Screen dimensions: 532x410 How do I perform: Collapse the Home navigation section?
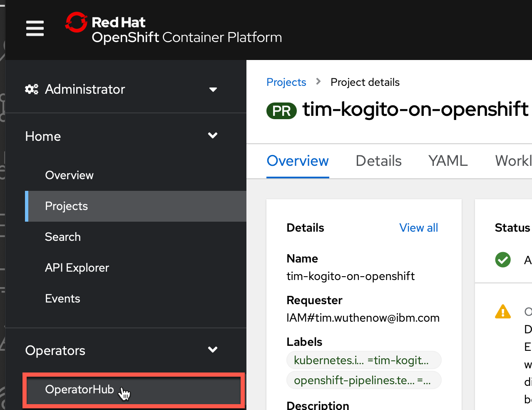coord(125,136)
